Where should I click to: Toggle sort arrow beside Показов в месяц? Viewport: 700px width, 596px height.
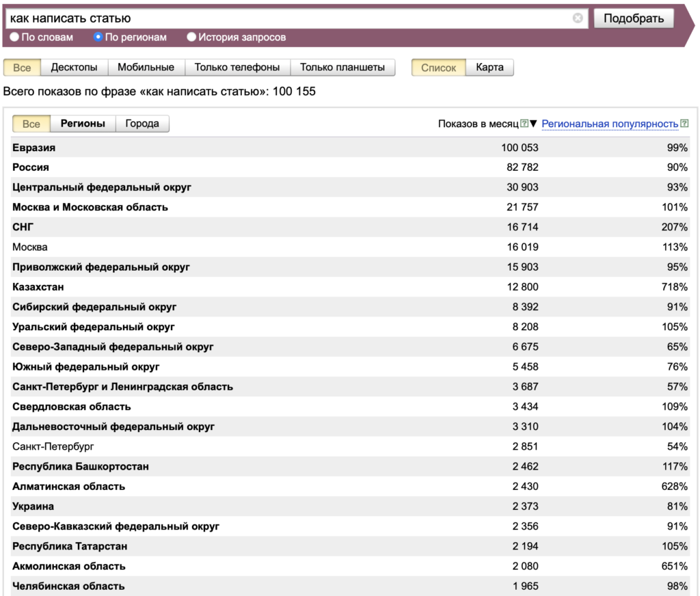(533, 123)
